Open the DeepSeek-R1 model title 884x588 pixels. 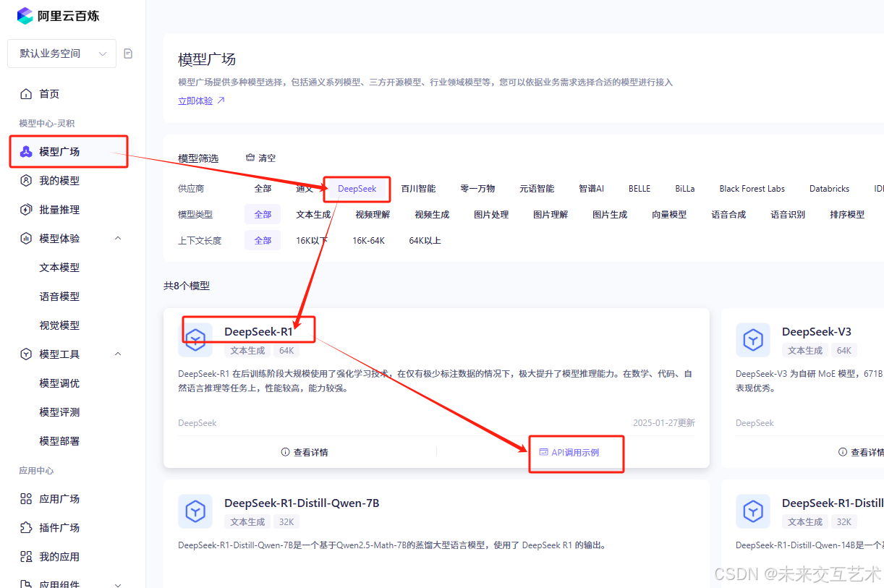(x=258, y=332)
